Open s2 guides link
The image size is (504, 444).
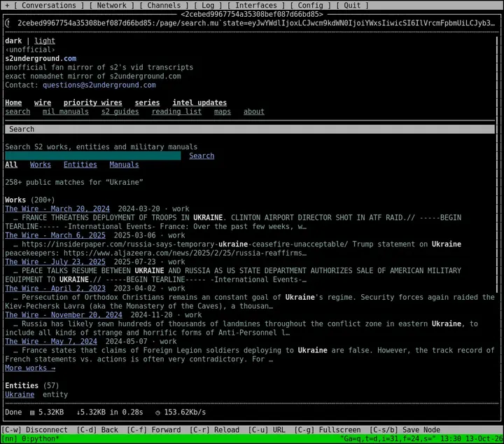coord(120,111)
